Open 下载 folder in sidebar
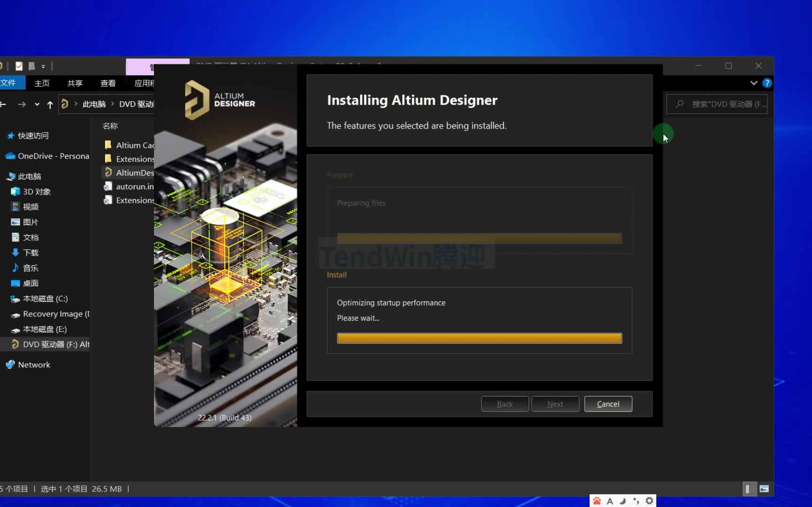 (25, 253)
